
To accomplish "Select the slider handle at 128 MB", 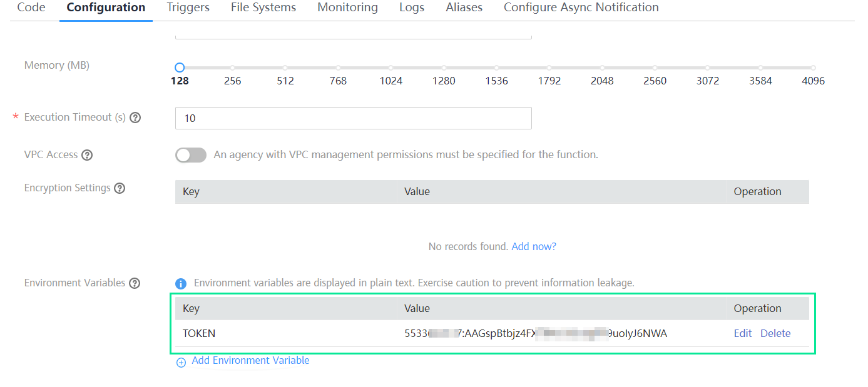I will point(179,67).
